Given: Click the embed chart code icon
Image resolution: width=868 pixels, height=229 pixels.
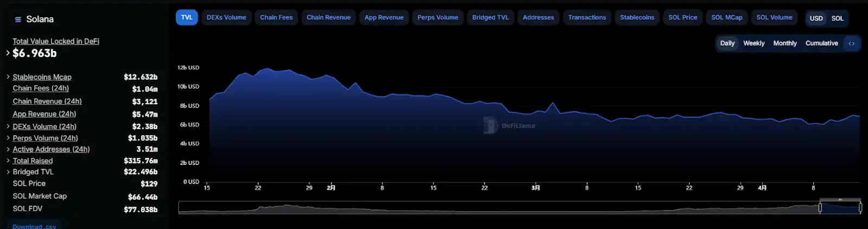Looking at the screenshot, I should click(852, 43).
